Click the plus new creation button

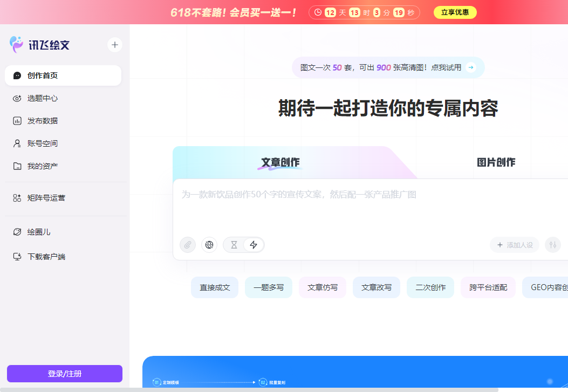pyautogui.click(x=115, y=45)
